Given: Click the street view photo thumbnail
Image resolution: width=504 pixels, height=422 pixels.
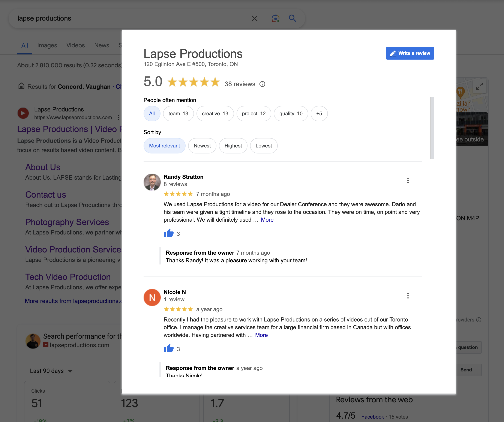Looking at the screenshot, I should (472, 129).
